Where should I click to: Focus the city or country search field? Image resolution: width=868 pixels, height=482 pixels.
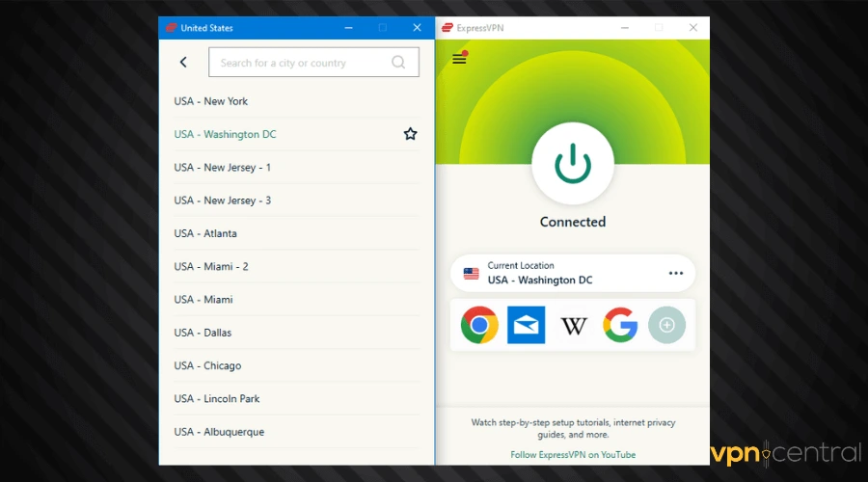tap(313, 62)
